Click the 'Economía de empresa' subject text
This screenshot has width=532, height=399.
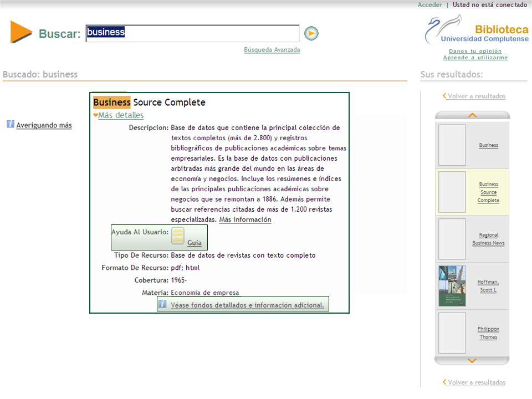(205, 293)
